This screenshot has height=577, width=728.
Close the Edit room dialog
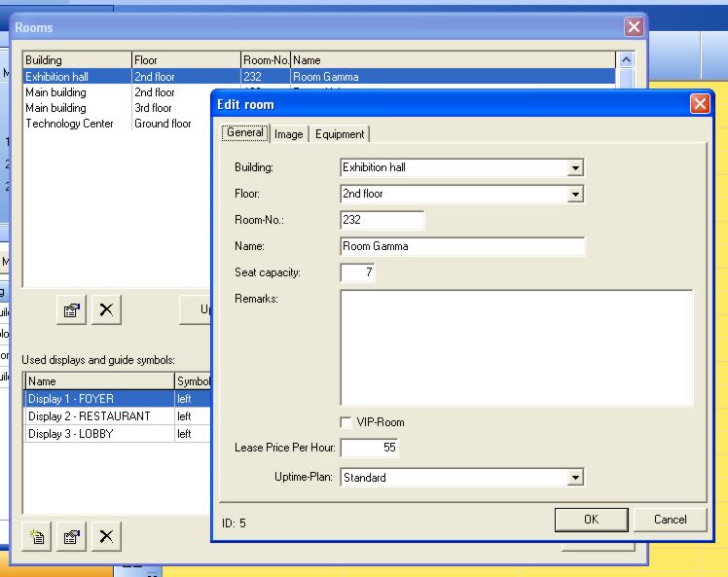(x=699, y=104)
